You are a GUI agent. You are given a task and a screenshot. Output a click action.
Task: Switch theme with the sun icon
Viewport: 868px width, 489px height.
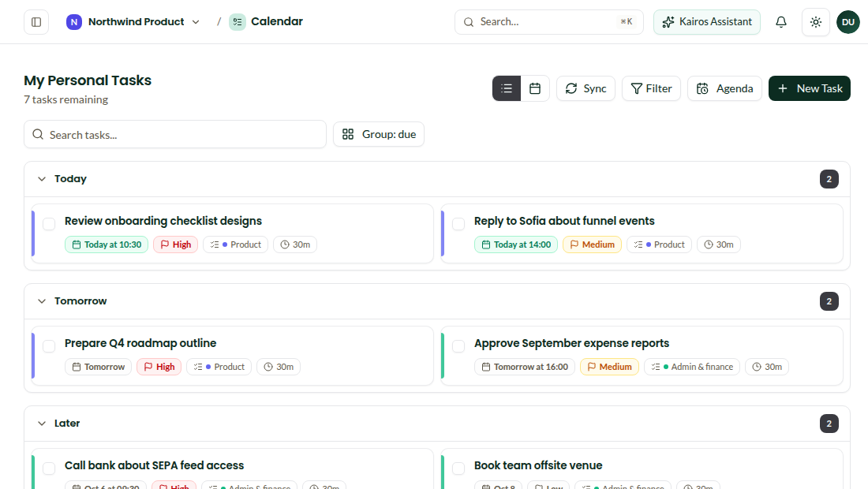[816, 22]
